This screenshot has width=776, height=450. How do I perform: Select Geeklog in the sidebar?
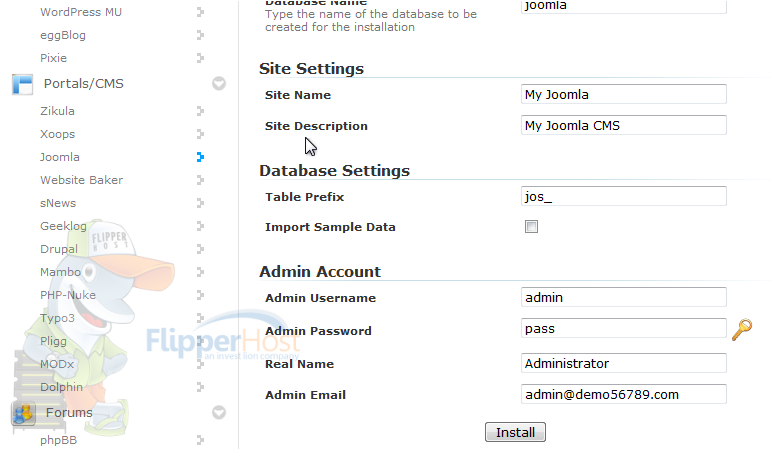63,226
